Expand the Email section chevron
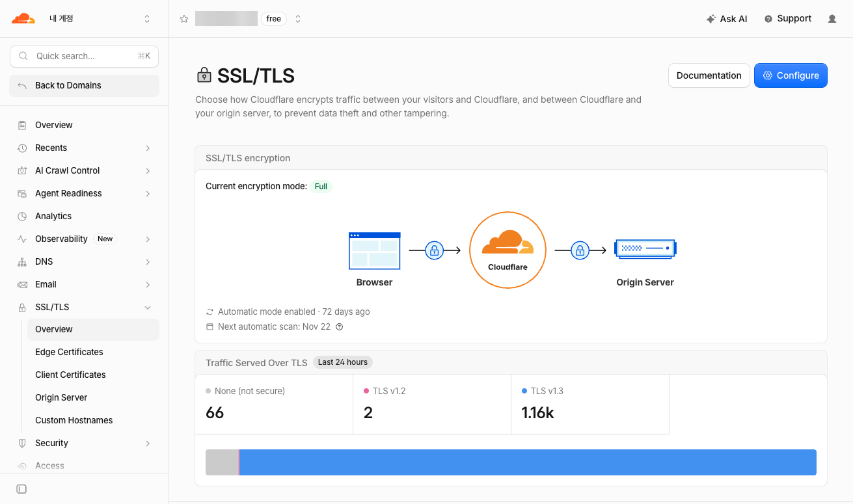Image resolution: width=853 pixels, height=504 pixels. click(x=148, y=284)
